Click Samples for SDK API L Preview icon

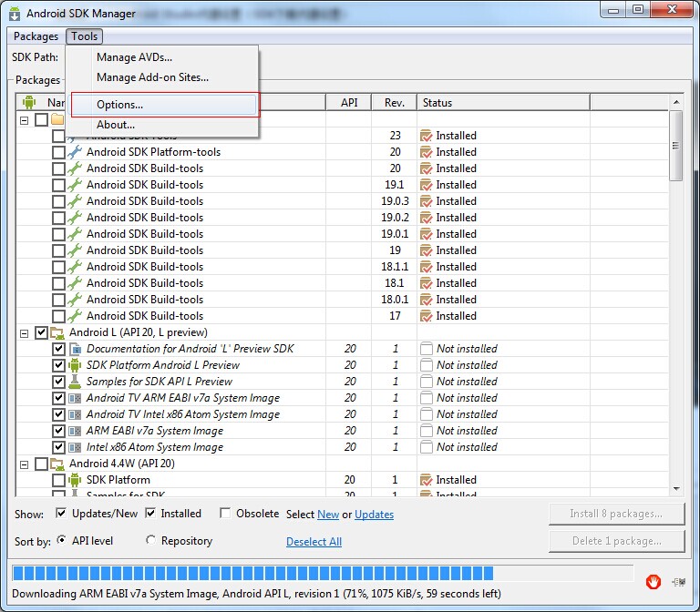tap(75, 382)
